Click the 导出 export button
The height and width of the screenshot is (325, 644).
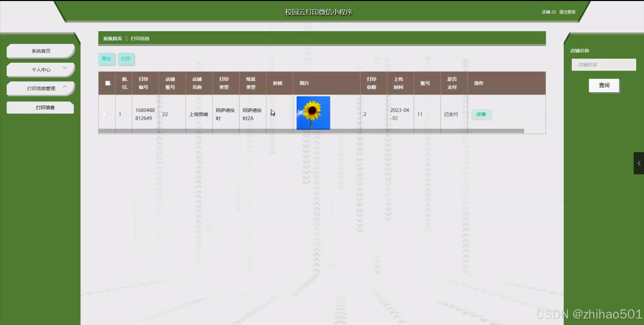tap(106, 59)
